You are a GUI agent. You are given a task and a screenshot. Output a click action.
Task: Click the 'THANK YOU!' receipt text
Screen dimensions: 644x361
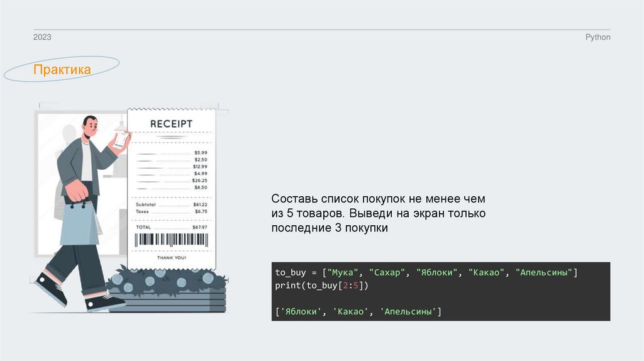tap(171, 258)
